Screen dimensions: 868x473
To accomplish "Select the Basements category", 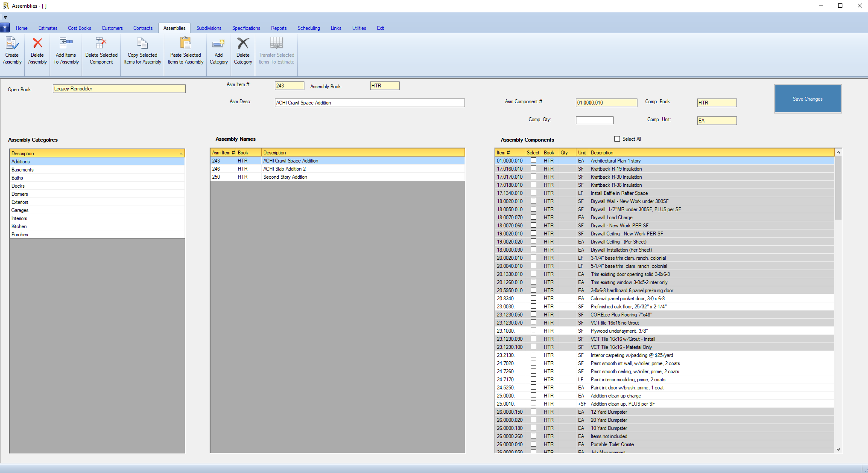I will (x=97, y=170).
